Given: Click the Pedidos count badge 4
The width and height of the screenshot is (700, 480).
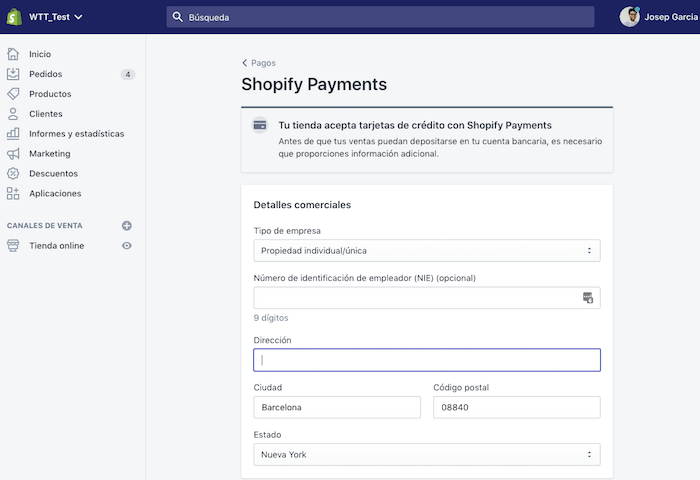Looking at the screenshot, I should [x=128, y=74].
